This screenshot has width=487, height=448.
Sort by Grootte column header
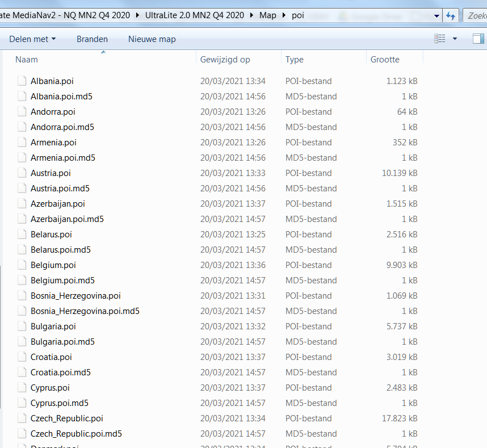pyautogui.click(x=385, y=60)
